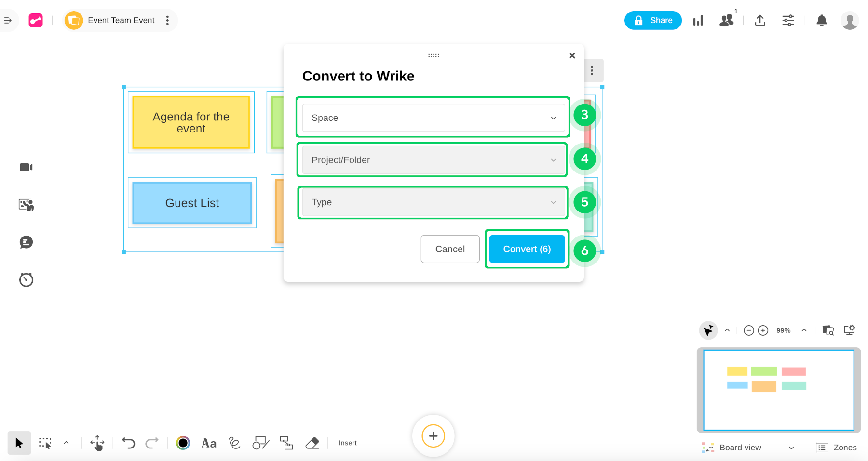
Task: Expand the Space dropdown
Action: 433,118
